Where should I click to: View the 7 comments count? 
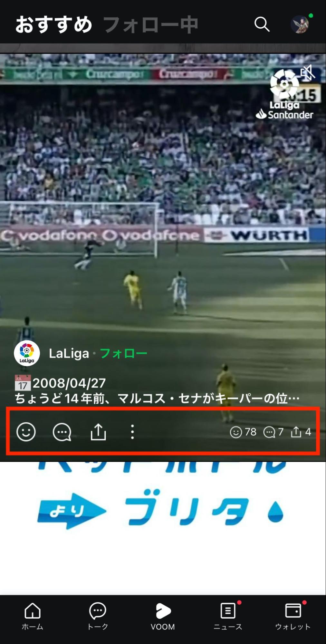click(273, 432)
